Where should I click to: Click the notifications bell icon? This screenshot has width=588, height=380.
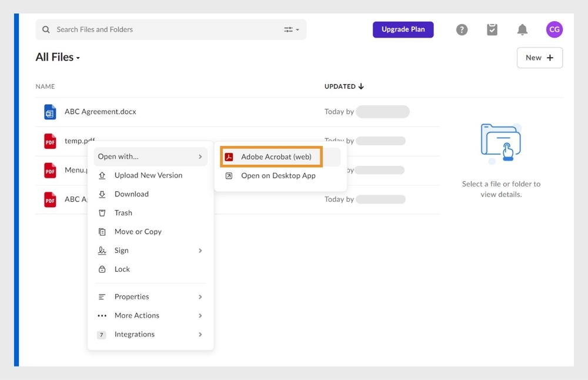pyautogui.click(x=522, y=29)
